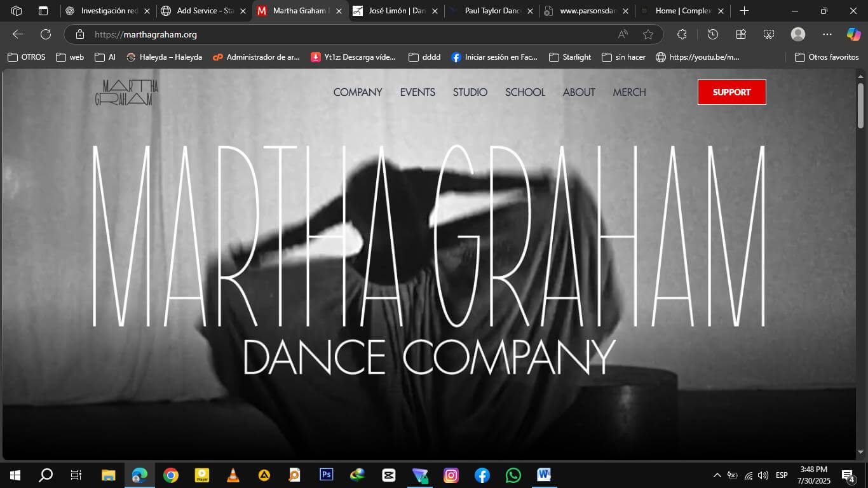
Task: Add this page to favorites star icon
Action: [648, 34]
